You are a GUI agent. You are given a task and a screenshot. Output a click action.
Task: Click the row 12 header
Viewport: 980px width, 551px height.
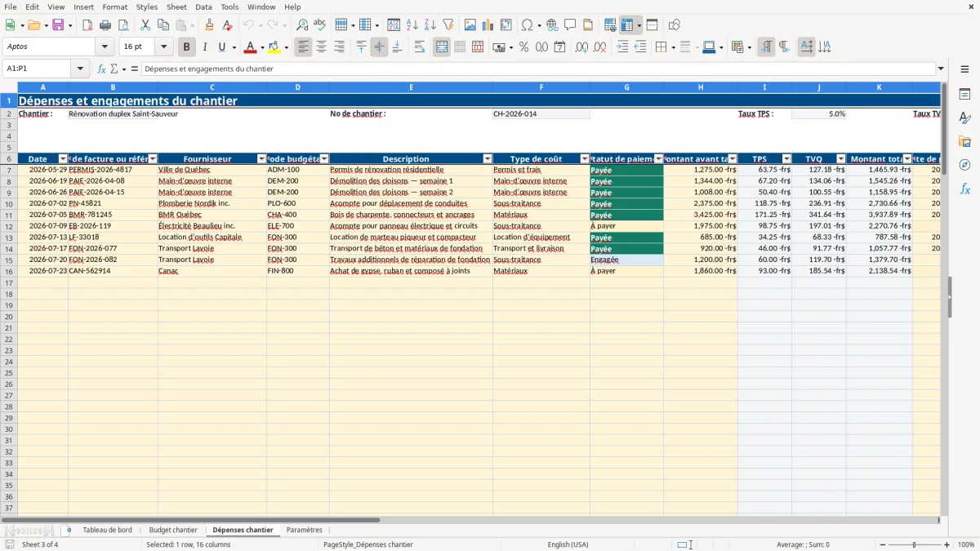9,226
